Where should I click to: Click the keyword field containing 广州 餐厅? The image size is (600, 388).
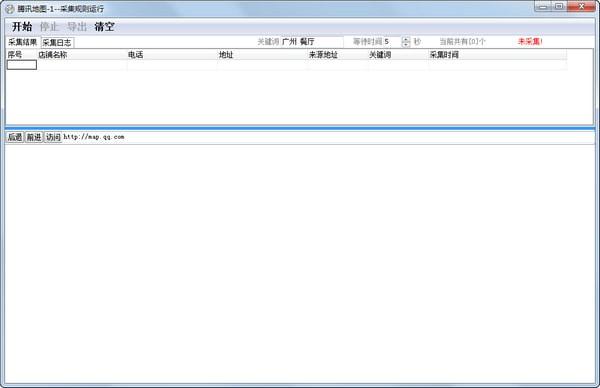(x=312, y=42)
